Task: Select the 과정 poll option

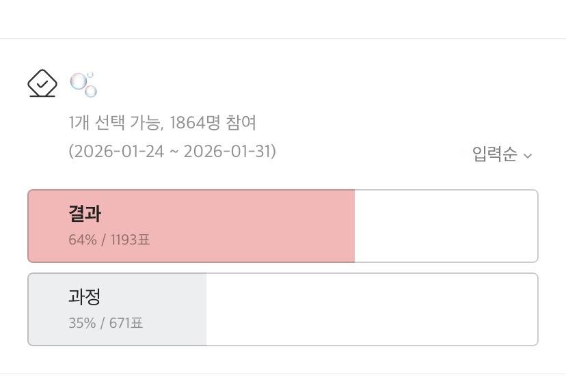Action: coord(282,309)
